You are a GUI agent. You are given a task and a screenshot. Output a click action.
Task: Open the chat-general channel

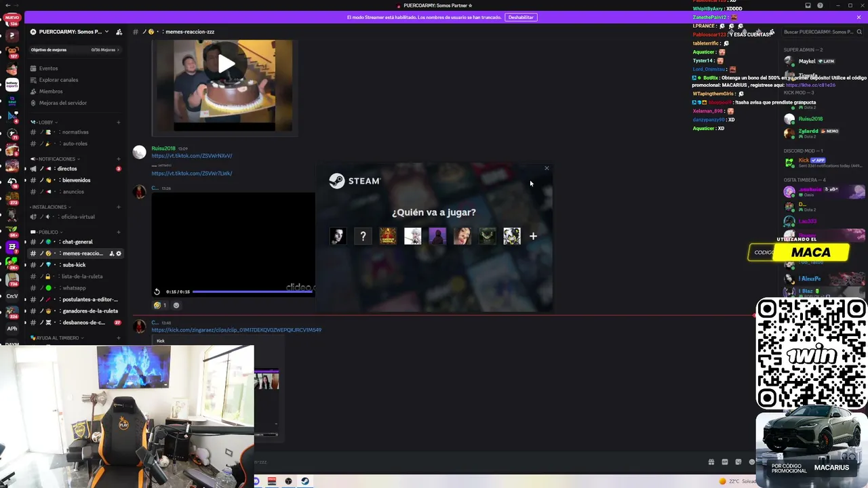(76, 242)
